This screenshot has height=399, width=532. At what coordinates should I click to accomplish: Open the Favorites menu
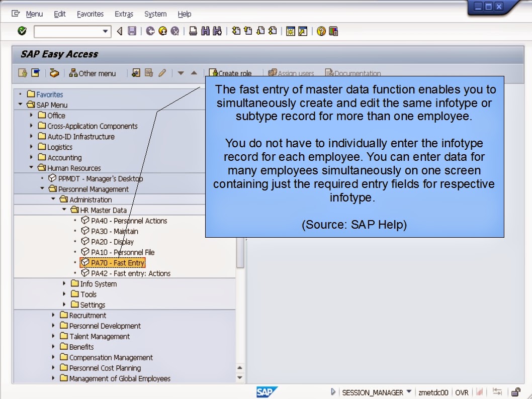(x=90, y=14)
